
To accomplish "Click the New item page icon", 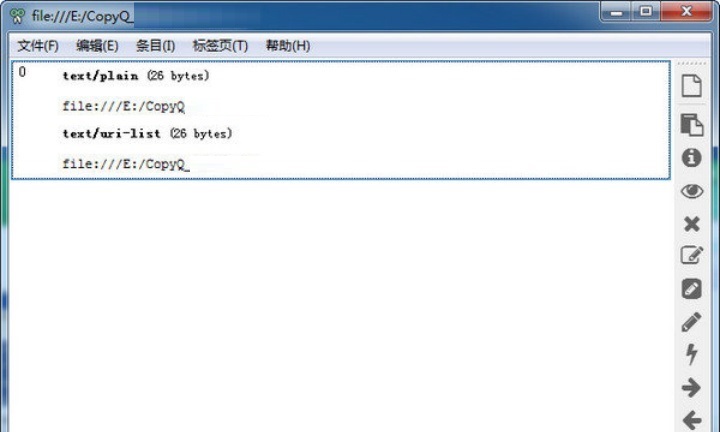I will [x=692, y=85].
